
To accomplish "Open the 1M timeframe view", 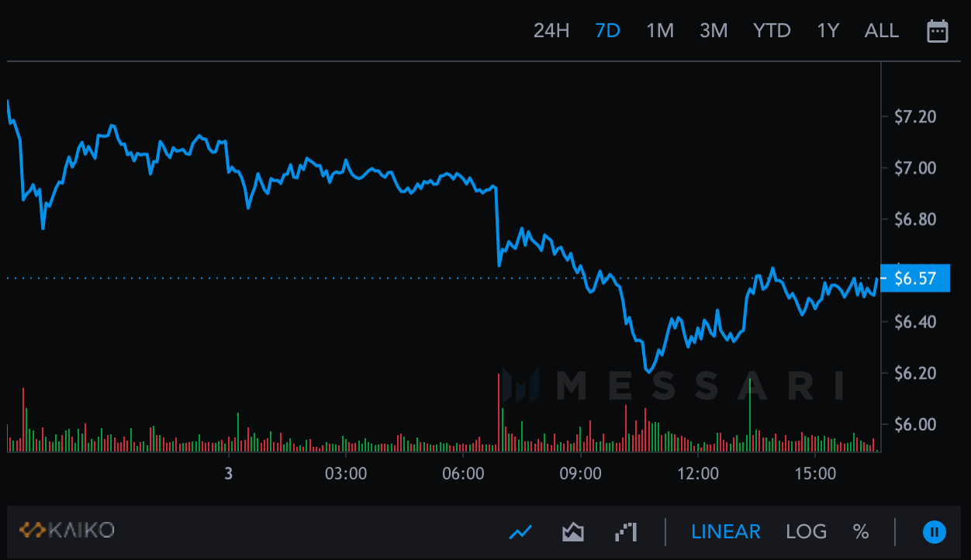I will (660, 30).
